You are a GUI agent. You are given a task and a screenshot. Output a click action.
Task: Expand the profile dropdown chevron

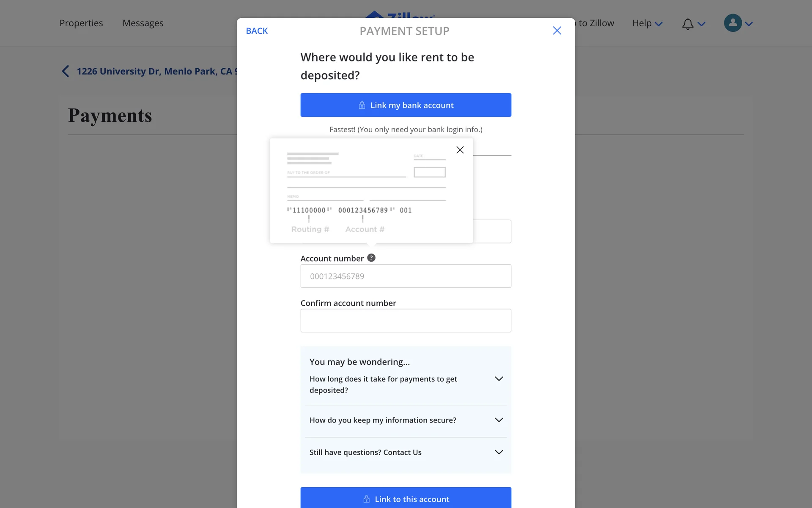(749, 24)
